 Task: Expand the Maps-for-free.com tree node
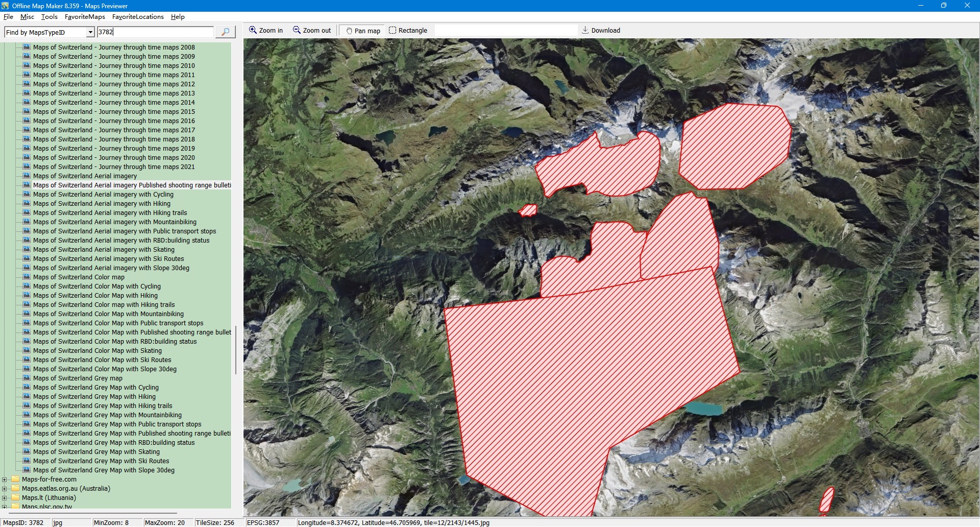point(5,480)
